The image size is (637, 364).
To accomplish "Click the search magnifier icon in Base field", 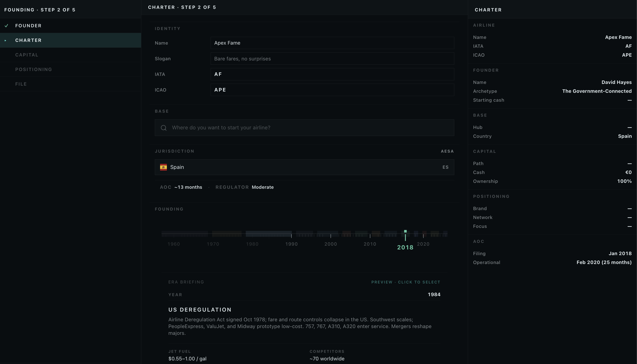I will pos(163,128).
